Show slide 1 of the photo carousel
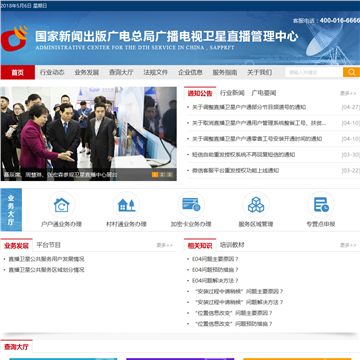 tap(155, 174)
